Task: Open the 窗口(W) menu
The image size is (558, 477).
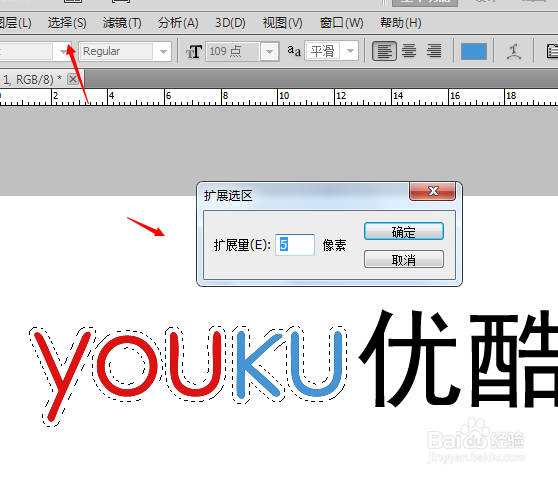Action: pos(341,23)
